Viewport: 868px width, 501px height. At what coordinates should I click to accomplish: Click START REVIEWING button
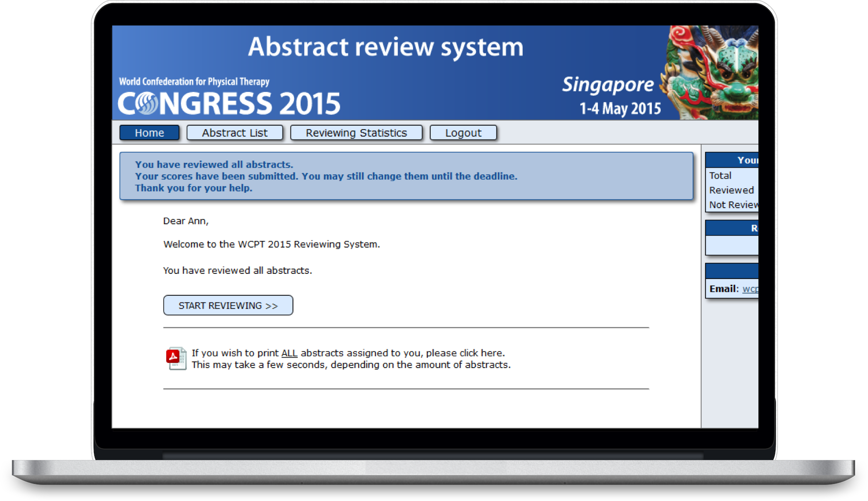[228, 305]
